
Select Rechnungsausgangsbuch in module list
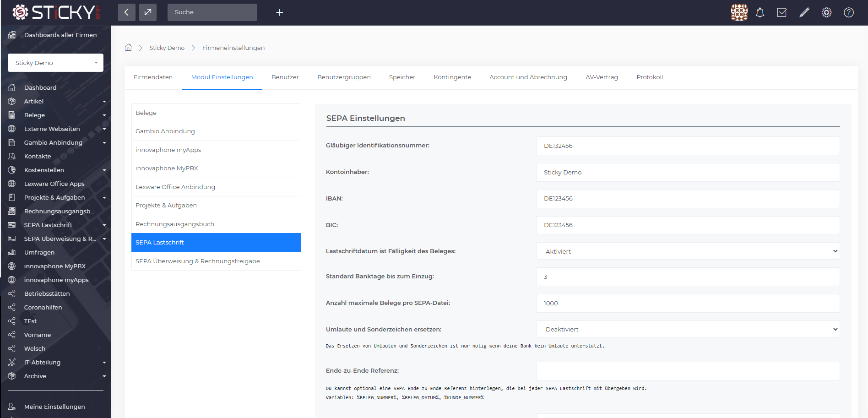[216, 224]
